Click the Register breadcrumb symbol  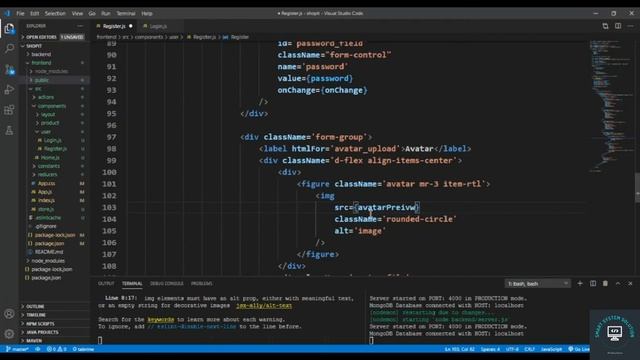pyautogui.click(x=240, y=37)
